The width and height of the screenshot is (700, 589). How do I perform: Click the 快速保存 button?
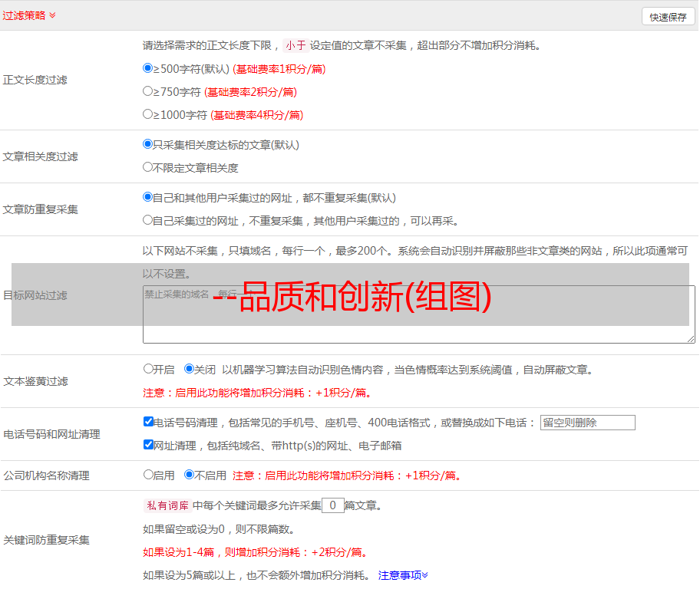(x=668, y=17)
